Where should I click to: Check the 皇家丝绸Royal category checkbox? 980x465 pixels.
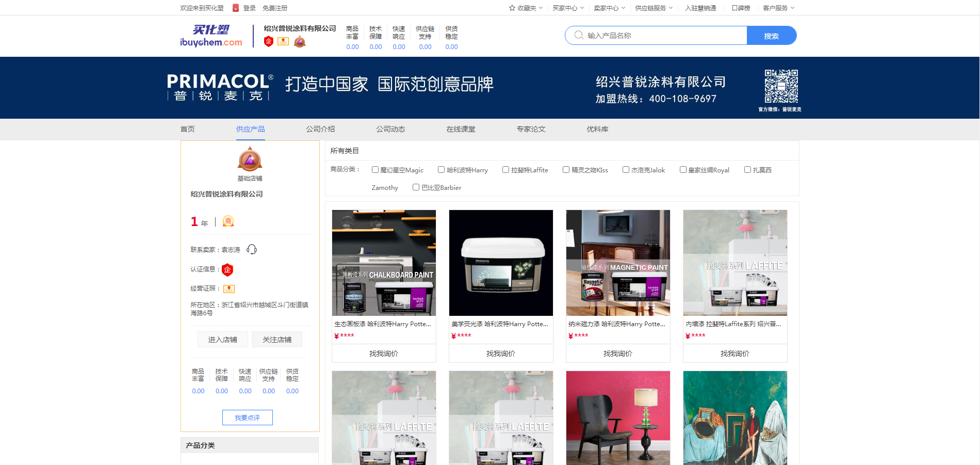tap(683, 169)
